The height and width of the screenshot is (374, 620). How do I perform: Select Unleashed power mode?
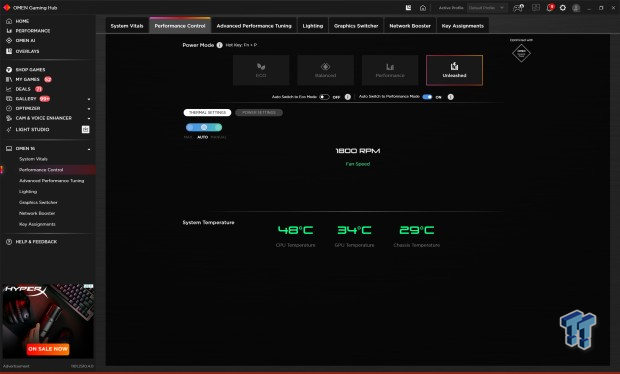click(454, 70)
